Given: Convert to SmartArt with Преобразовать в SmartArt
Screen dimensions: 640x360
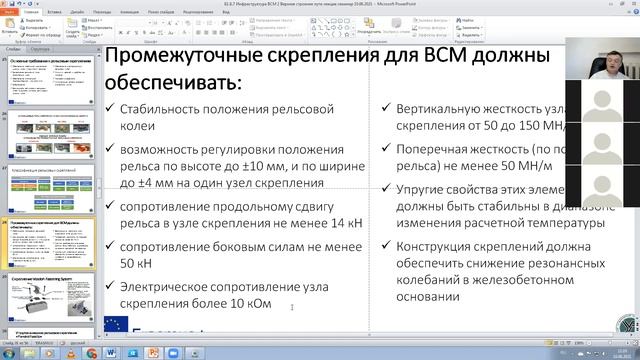Looking at the screenshot, I should point(277,35).
